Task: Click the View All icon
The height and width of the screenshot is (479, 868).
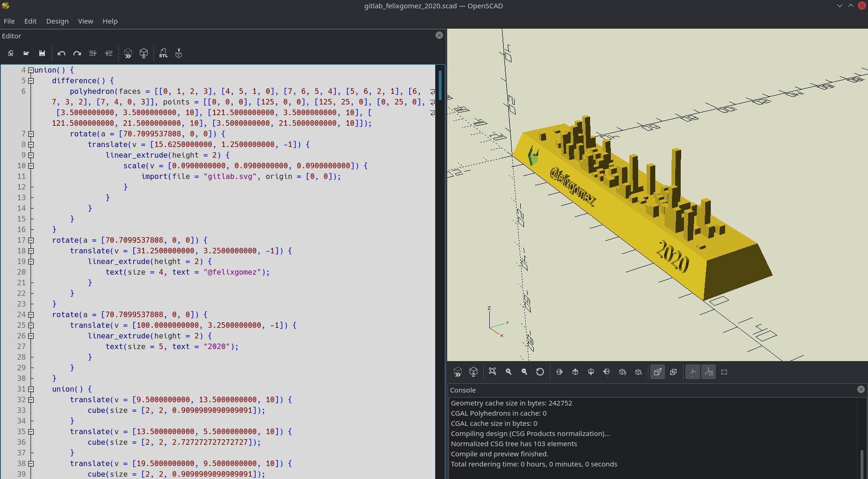Action: pos(492,372)
